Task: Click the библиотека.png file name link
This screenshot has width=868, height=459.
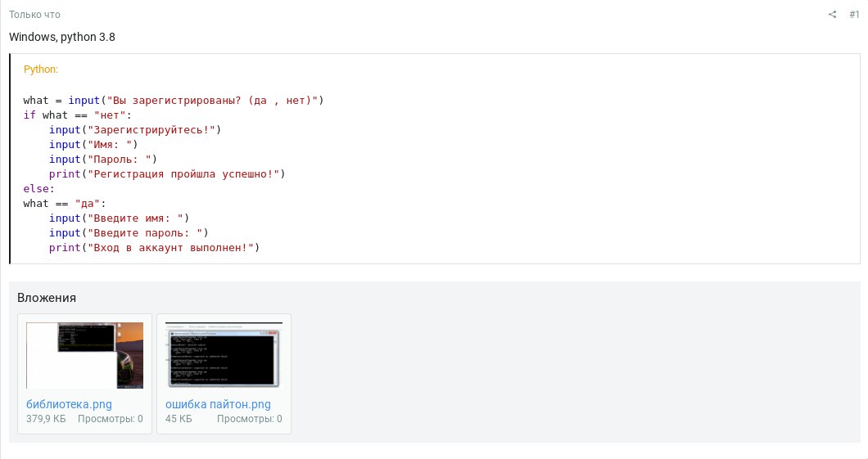Action: click(70, 404)
